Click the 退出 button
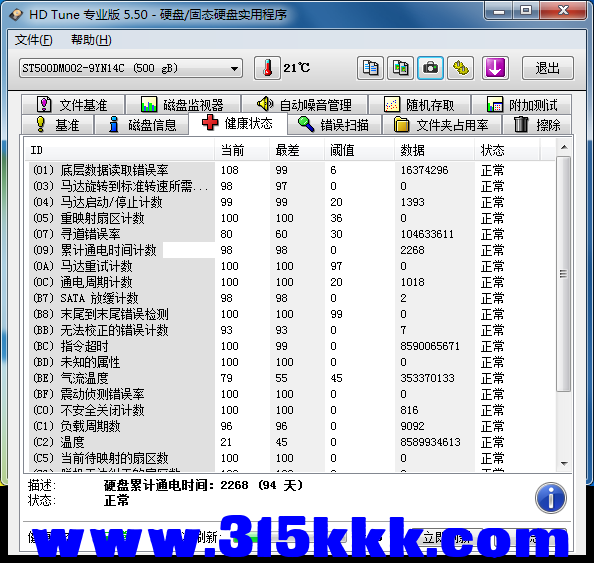The height and width of the screenshot is (563, 594). click(547, 68)
